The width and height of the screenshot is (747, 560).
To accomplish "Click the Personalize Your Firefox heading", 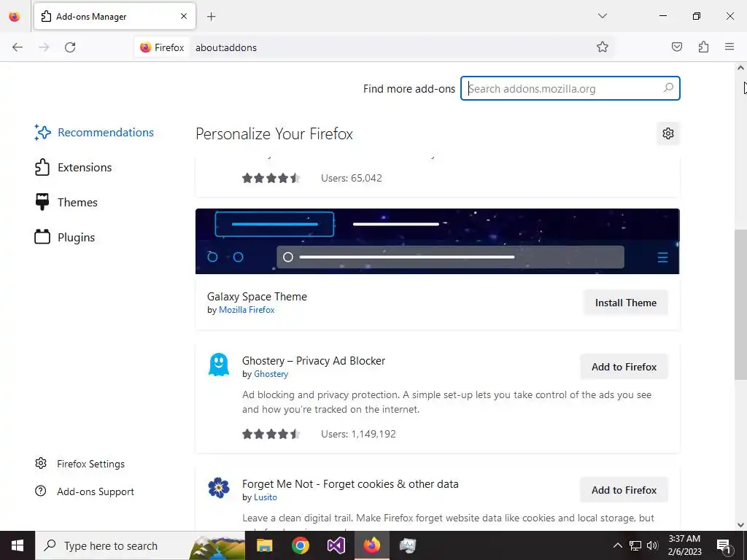I will [x=274, y=134].
